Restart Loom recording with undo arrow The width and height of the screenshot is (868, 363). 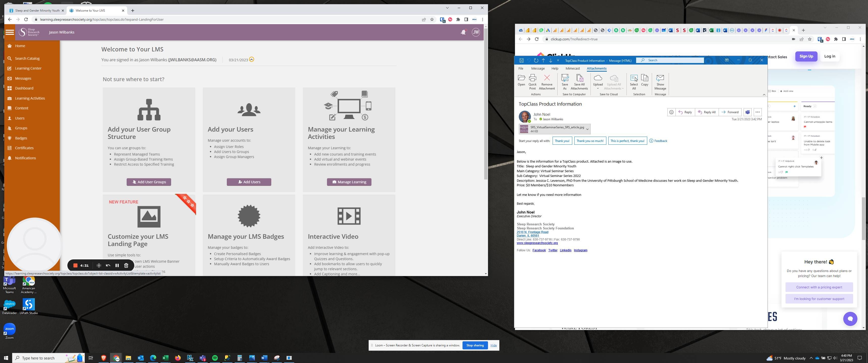108,265
